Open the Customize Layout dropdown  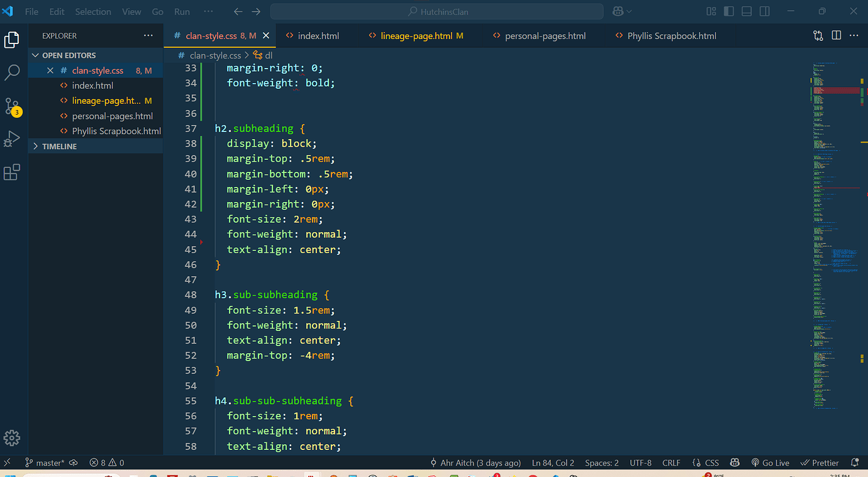click(711, 11)
